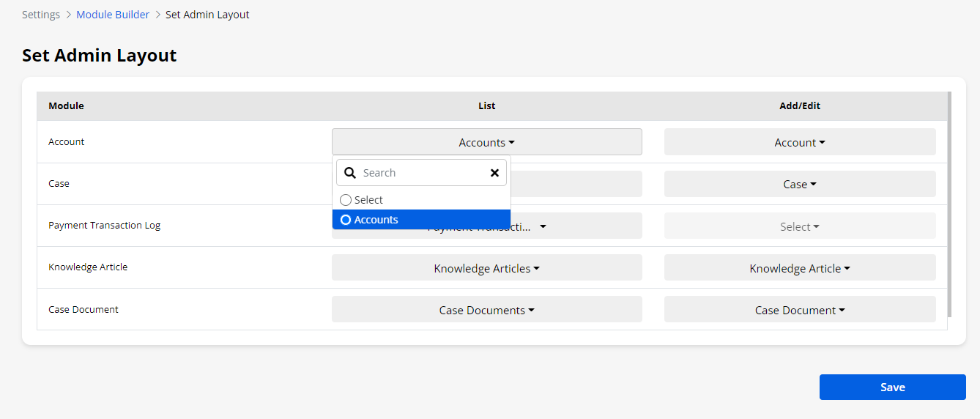Open the Account Add/Edit dropdown
The width and height of the screenshot is (980, 419).
[x=799, y=142]
